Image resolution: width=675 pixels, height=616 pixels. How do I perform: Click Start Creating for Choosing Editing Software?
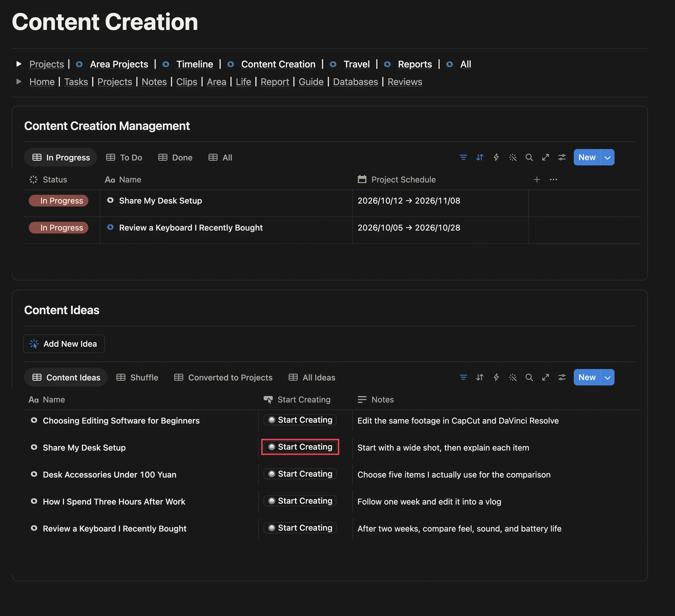[x=300, y=419]
